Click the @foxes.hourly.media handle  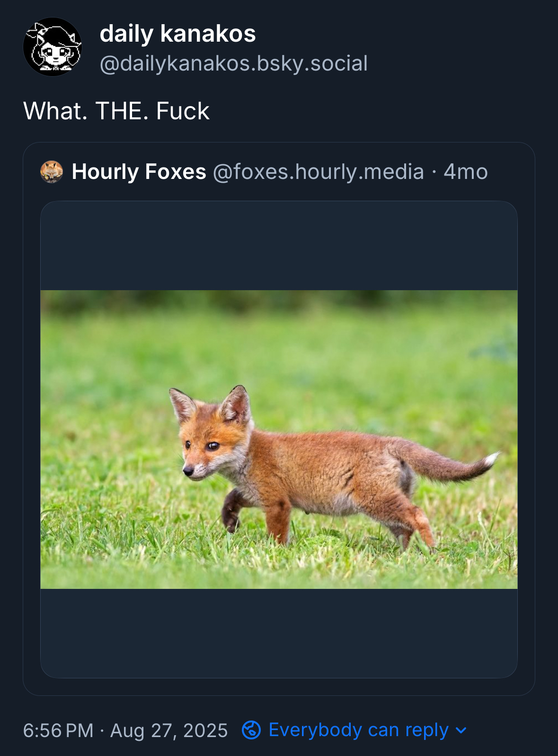point(318,172)
